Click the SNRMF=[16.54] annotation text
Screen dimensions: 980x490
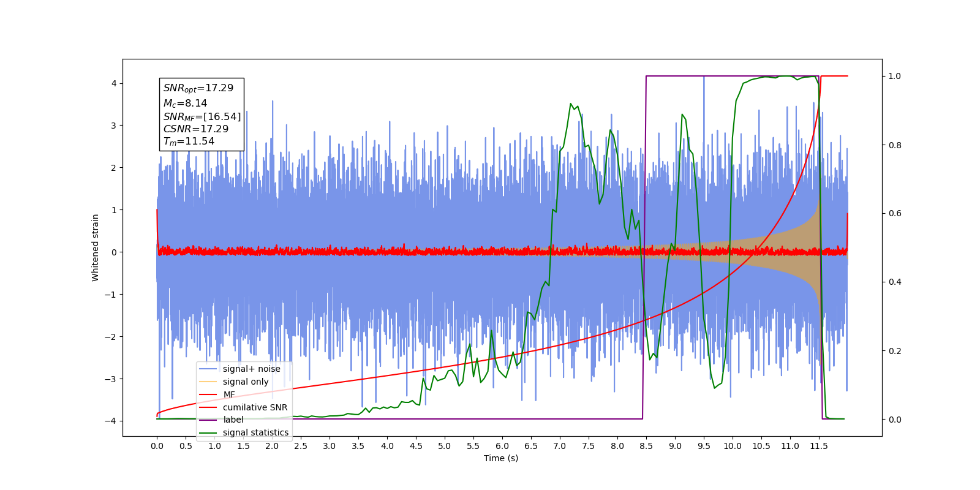[202, 116]
